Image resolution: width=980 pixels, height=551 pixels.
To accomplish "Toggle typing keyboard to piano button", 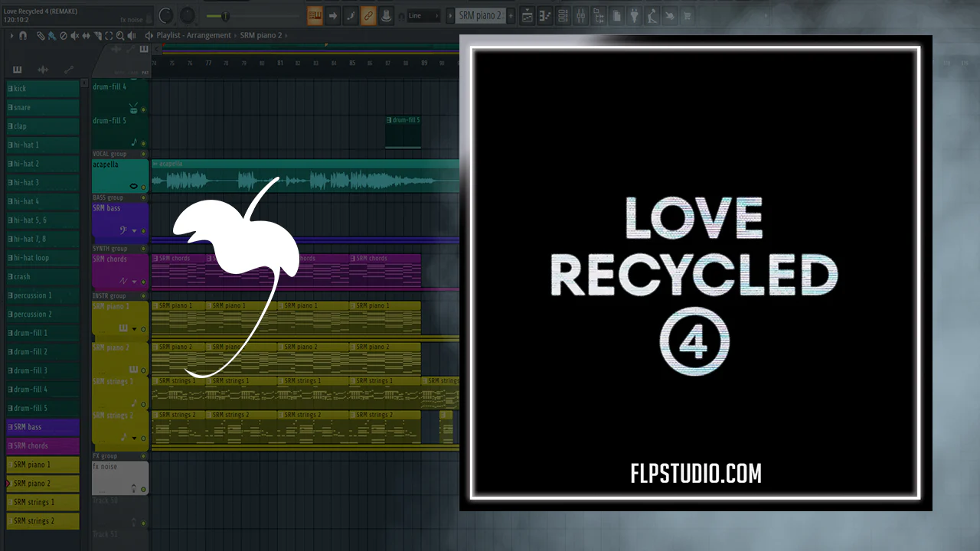I will [x=315, y=15].
